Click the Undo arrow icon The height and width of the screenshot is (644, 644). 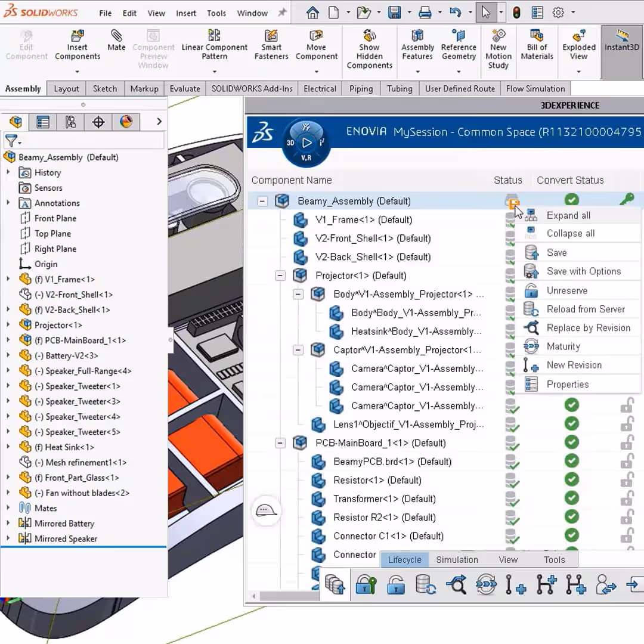click(455, 13)
